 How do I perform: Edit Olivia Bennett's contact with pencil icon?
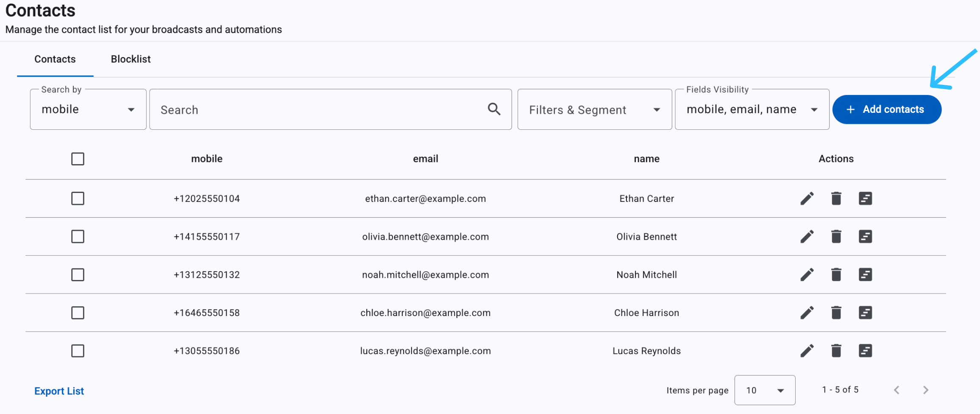coord(807,237)
